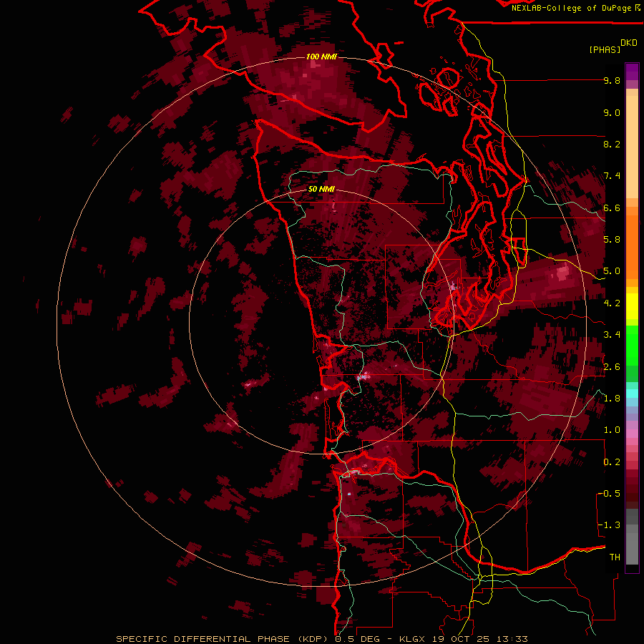Click the KLGX station identifier in caption
The height and width of the screenshot is (644, 644).
coord(411,639)
